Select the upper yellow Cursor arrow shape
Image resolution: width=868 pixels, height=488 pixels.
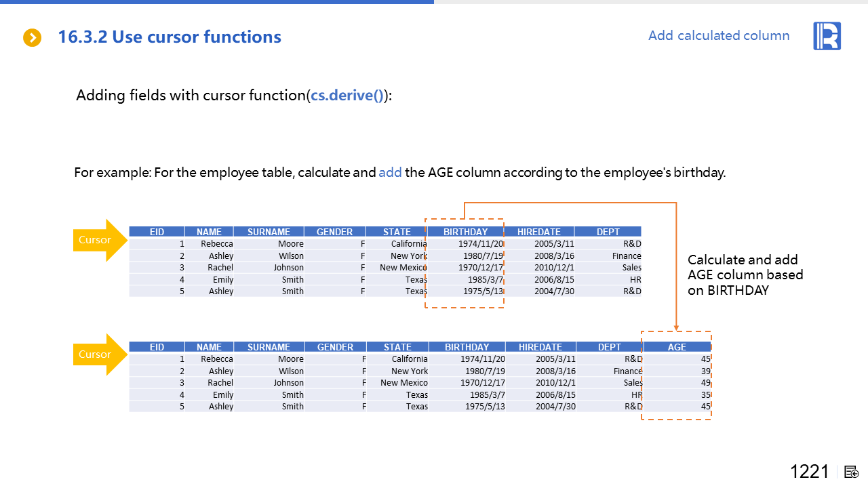[x=99, y=240]
